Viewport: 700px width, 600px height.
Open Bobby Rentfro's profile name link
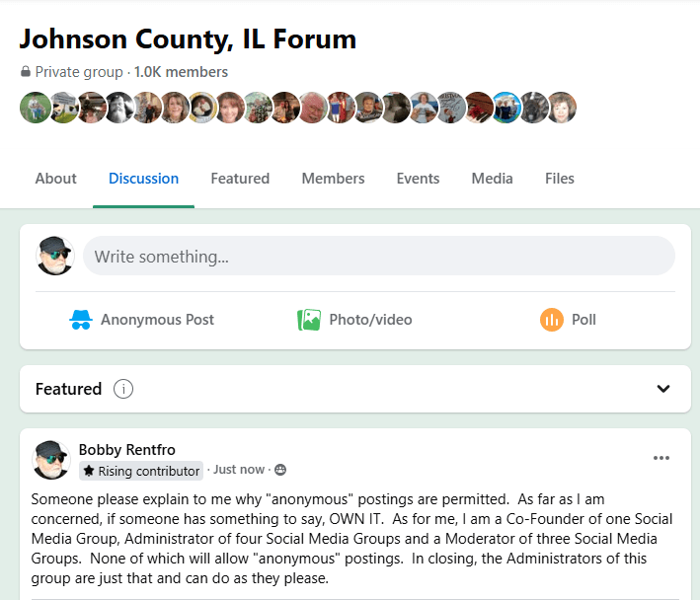126,450
